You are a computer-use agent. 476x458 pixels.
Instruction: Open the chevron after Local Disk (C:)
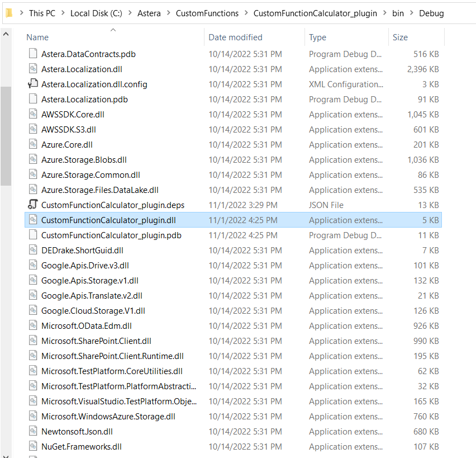130,13
